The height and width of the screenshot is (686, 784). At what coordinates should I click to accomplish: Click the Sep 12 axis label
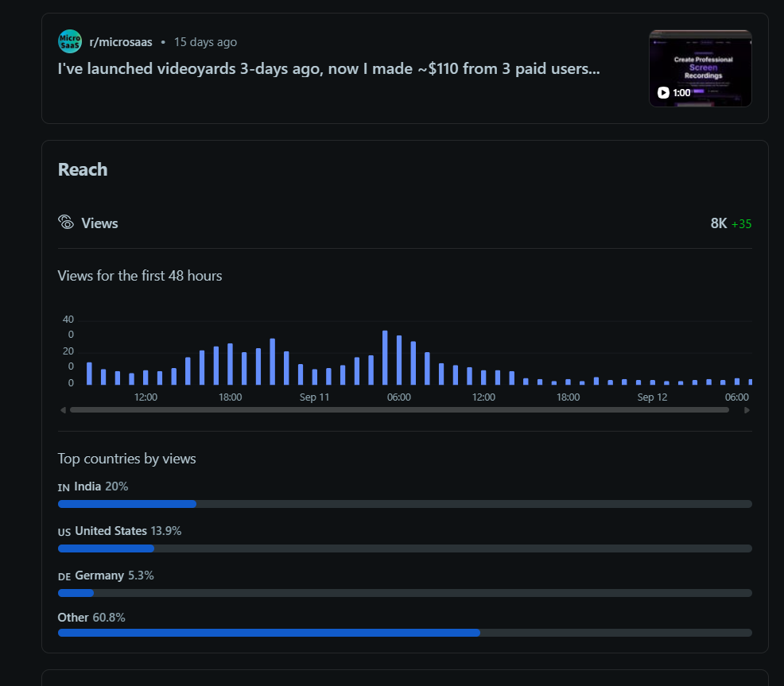pos(652,397)
